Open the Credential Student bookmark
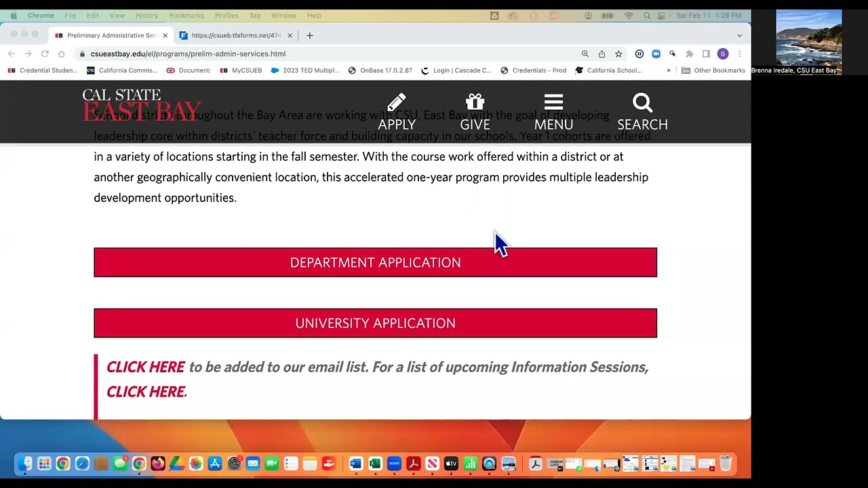The width and height of the screenshot is (868, 488). coord(43,70)
